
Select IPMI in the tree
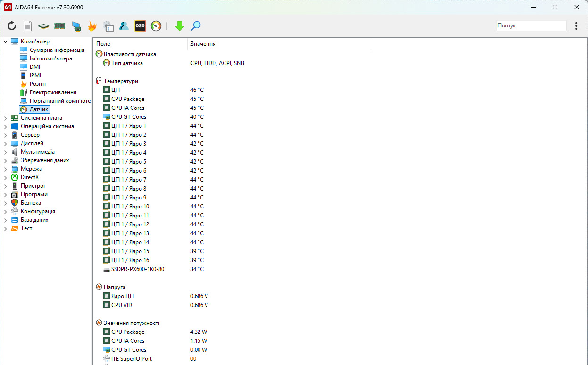point(35,75)
